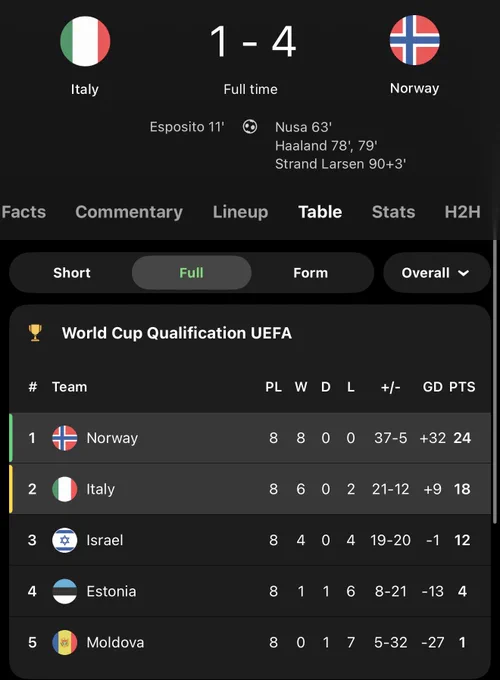Screen dimensions: 500x680
Task: Click the chevron beside Overall
Action: 464,273
